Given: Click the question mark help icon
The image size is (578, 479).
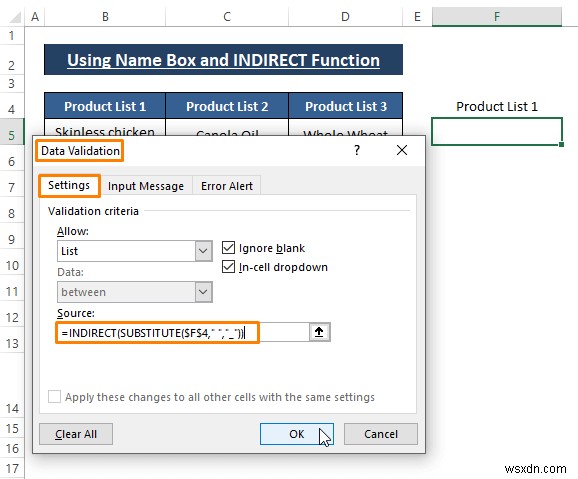Looking at the screenshot, I should click(356, 150).
